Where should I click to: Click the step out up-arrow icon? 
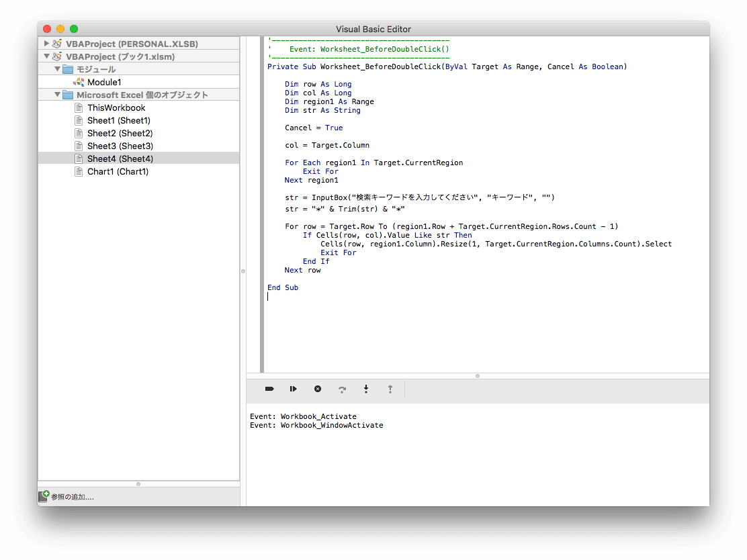pyautogui.click(x=390, y=389)
